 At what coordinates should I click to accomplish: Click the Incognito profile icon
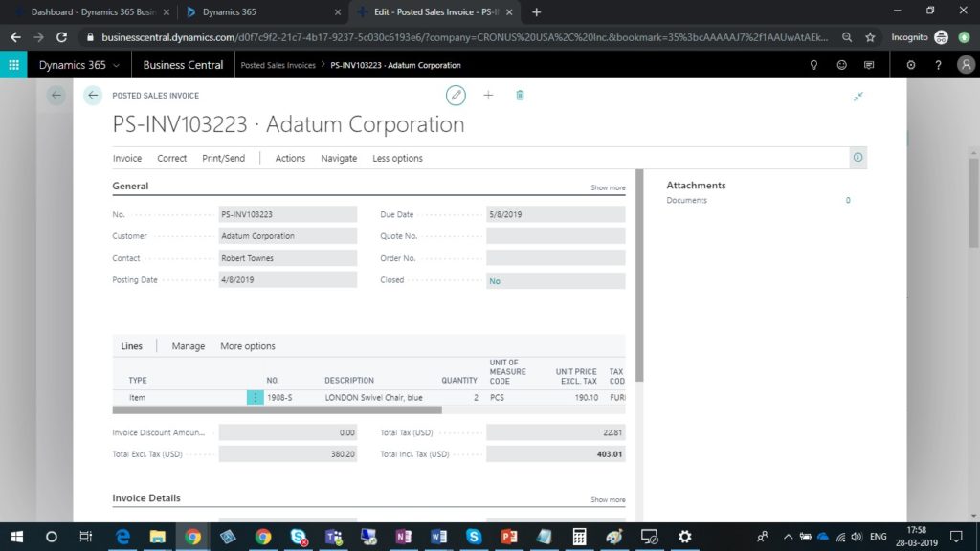pos(942,37)
